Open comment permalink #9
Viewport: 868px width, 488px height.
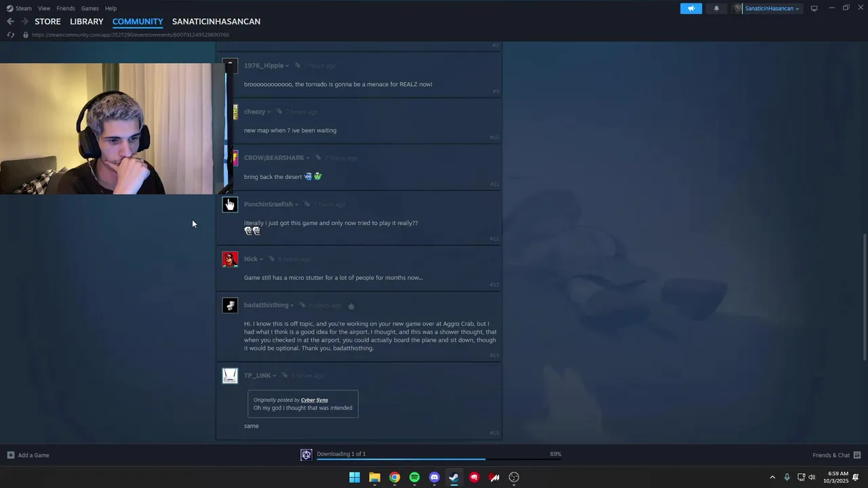point(496,91)
